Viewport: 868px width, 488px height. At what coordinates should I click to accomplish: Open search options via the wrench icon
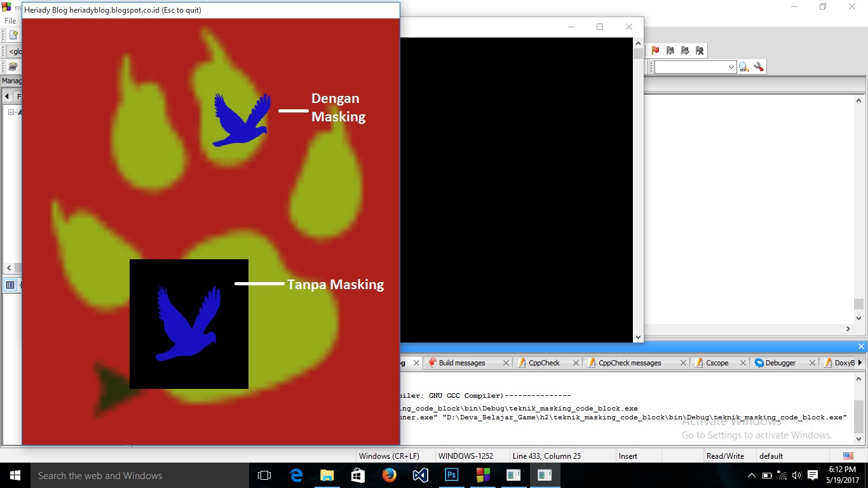759,67
